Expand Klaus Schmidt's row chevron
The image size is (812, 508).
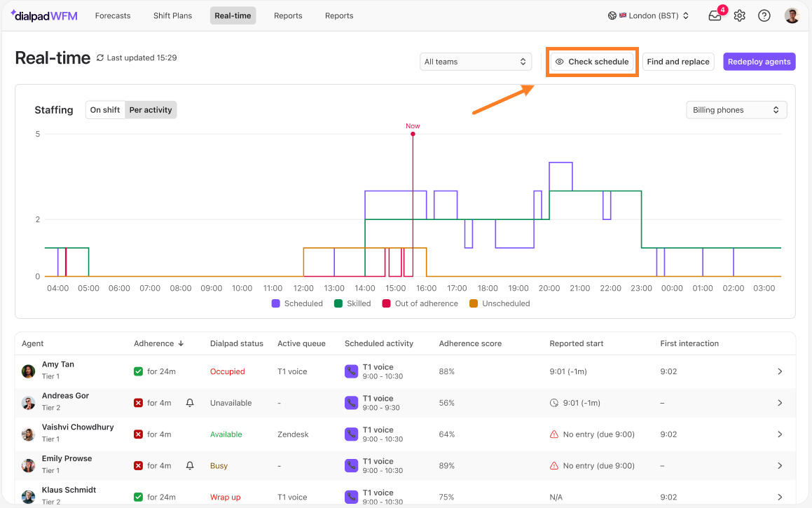780,497
